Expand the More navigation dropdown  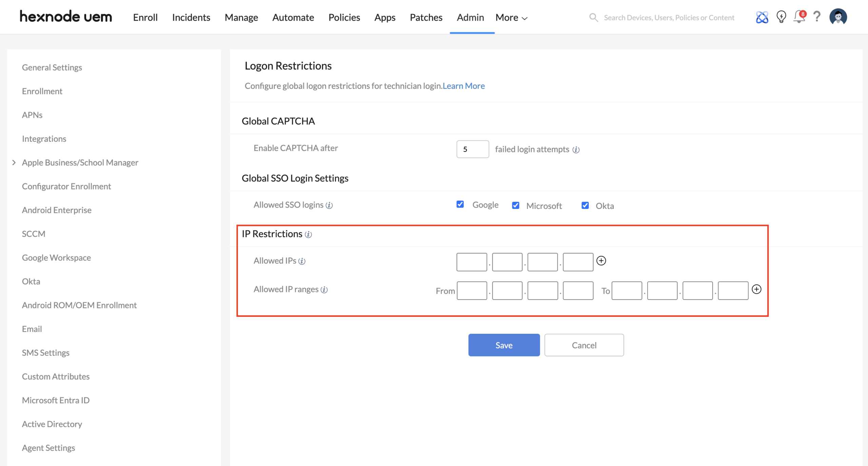(x=511, y=17)
